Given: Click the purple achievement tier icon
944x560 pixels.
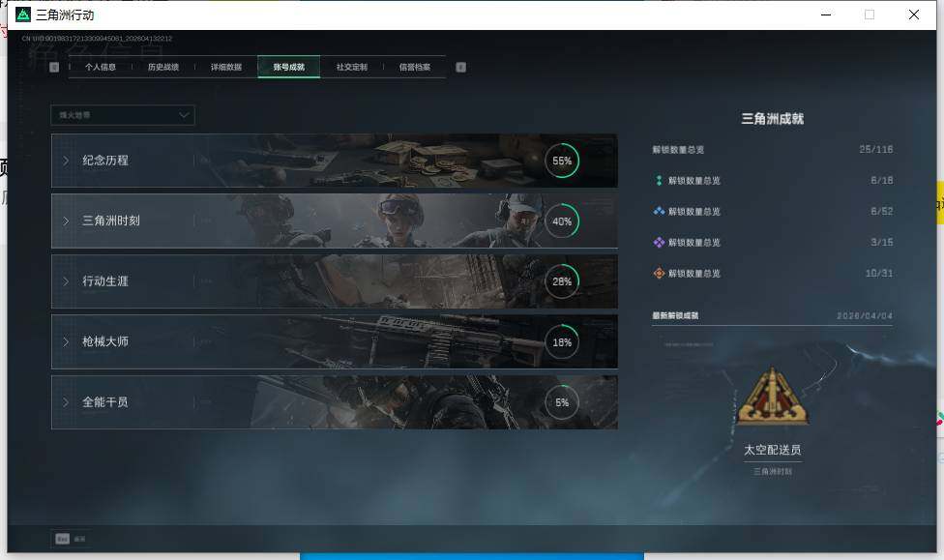Looking at the screenshot, I should point(659,242).
